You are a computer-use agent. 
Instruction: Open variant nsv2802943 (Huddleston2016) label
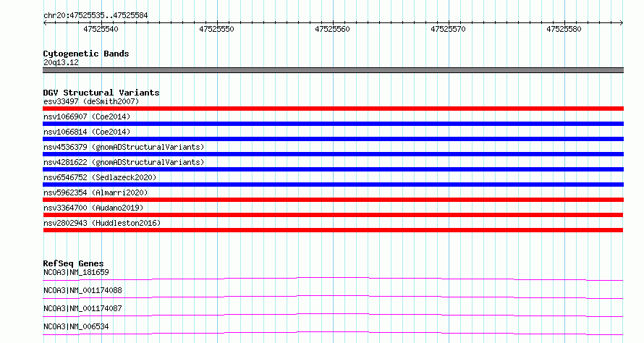(x=102, y=223)
